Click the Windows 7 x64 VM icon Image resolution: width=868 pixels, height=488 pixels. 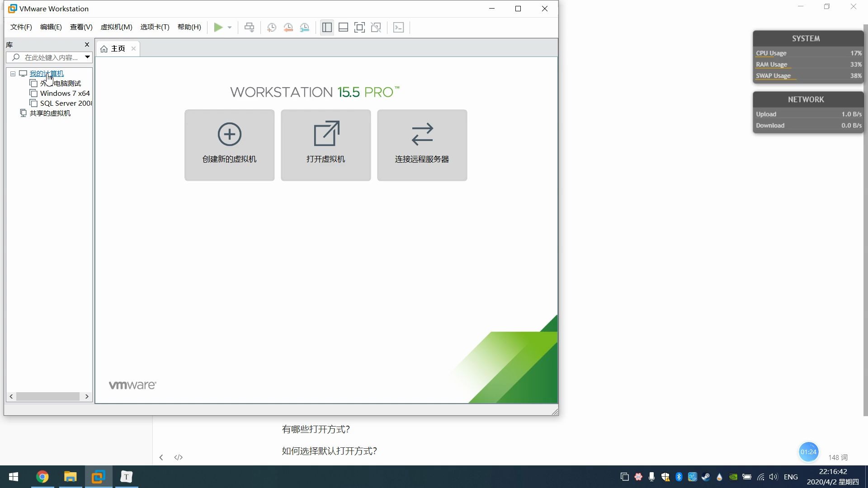point(33,93)
